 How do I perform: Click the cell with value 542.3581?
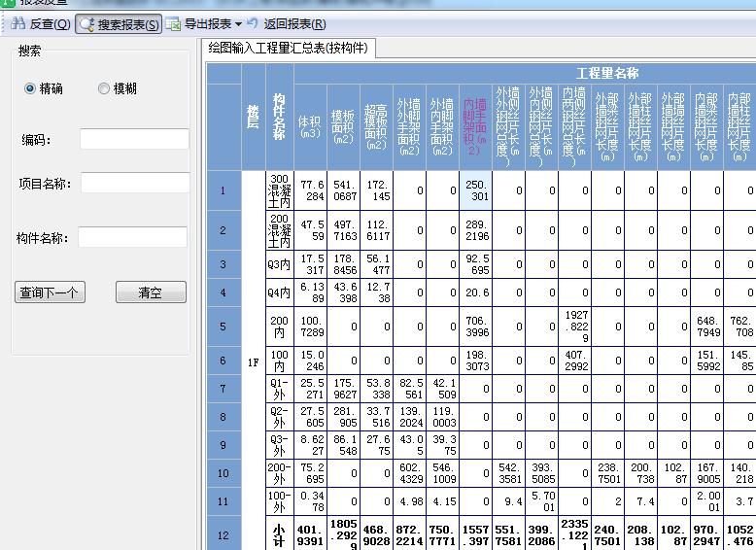pos(508,473)
